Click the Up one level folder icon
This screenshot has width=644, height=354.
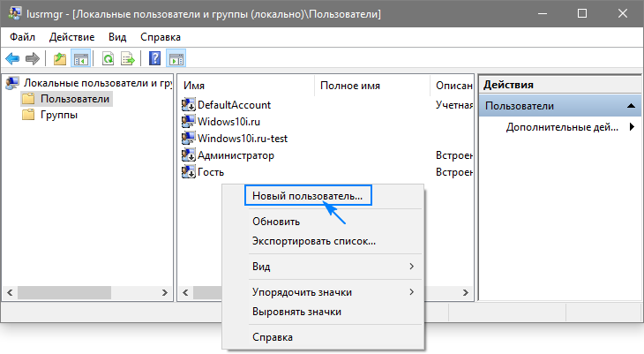point(60,59)
